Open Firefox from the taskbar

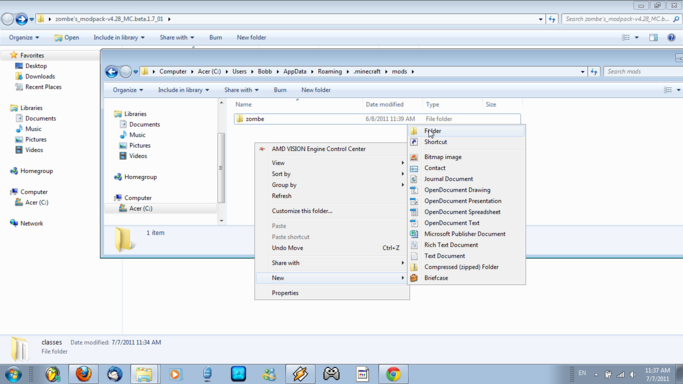click(84, 374)
